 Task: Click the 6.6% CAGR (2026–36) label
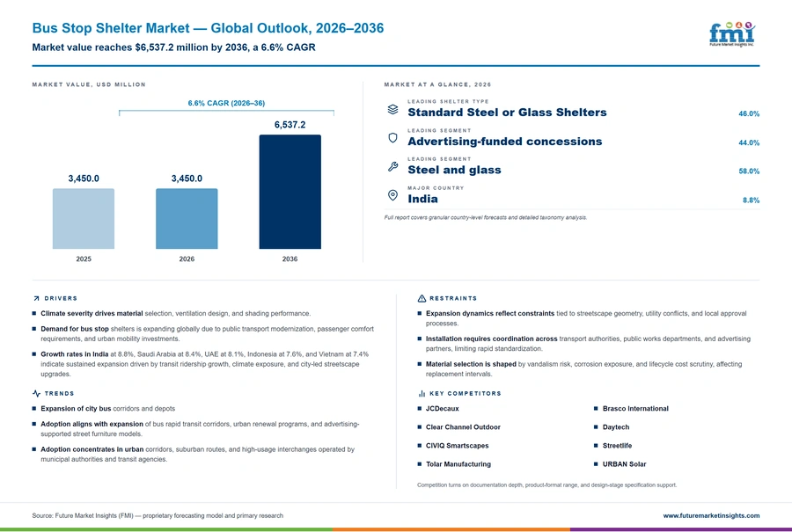(x=226, y=103)
